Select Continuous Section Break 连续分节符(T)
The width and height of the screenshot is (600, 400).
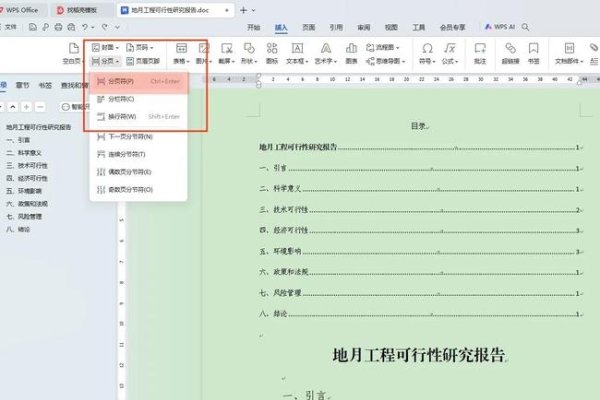tap(139, 154)
